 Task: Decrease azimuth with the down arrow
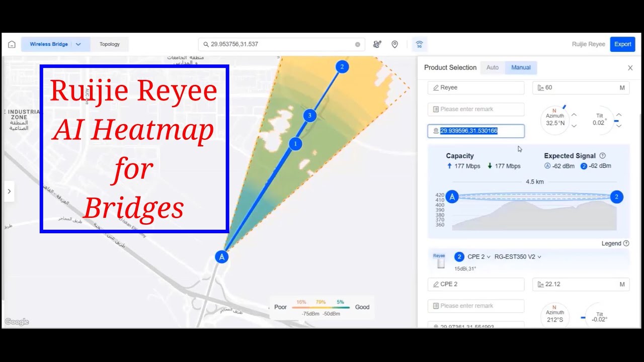[574, 126]
